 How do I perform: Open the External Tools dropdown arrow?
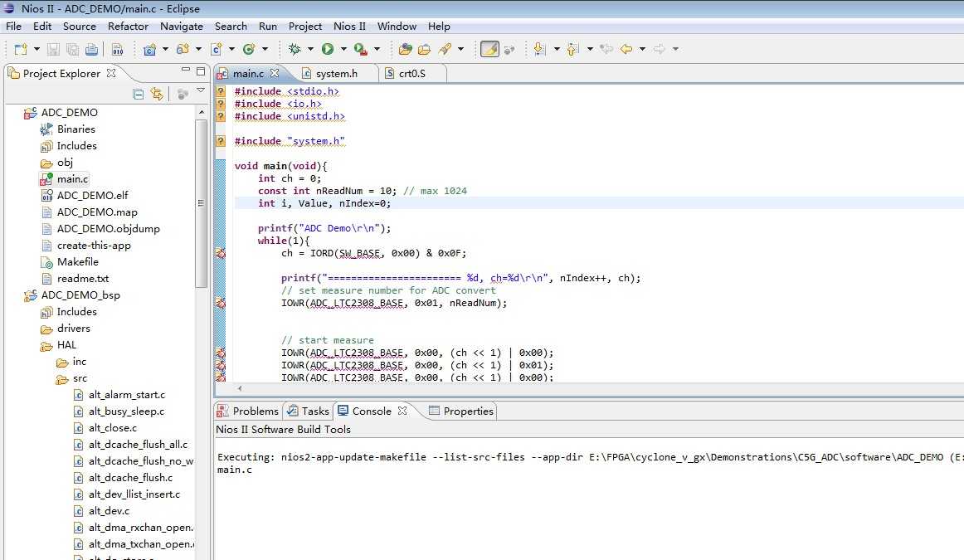(377, 49)
